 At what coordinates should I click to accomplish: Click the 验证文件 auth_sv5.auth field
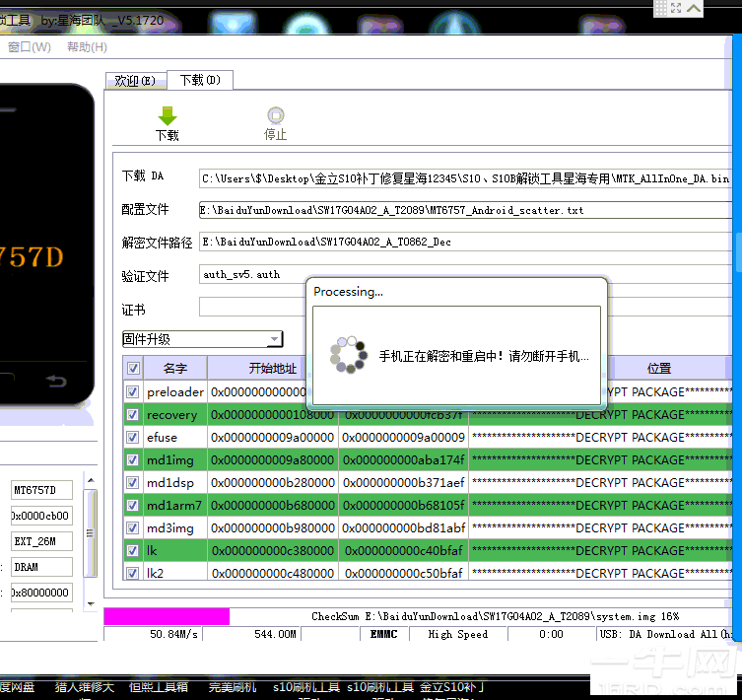coord(252,274)
